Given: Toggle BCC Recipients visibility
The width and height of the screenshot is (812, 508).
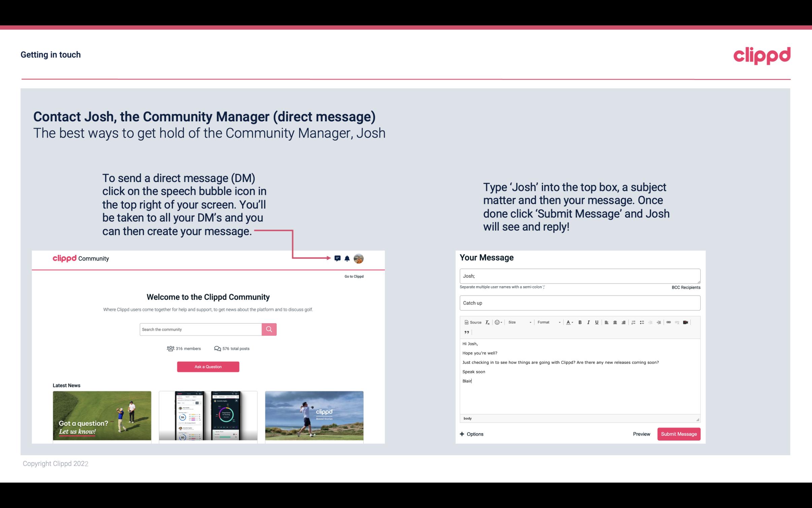Looking at the screenshot, I should pyautogui.click(x=686, y=287).
